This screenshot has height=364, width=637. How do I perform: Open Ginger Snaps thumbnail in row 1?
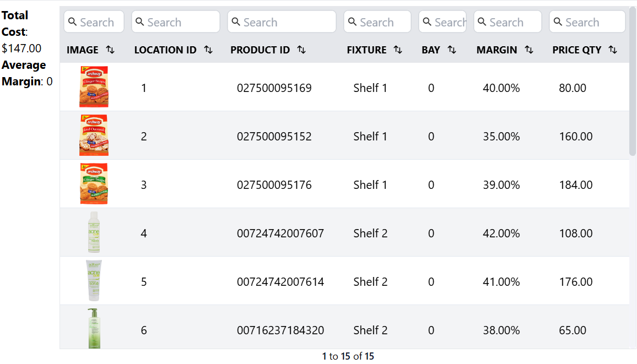94,87
